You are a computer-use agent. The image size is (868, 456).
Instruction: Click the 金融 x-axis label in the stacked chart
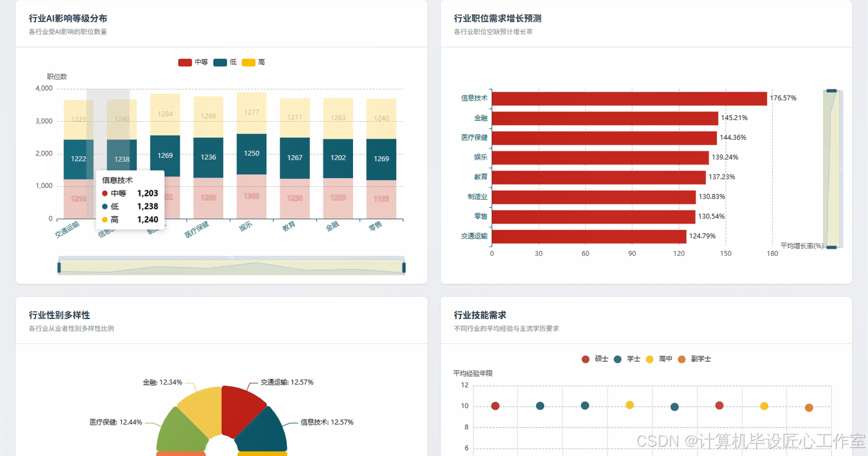[332, 226]
